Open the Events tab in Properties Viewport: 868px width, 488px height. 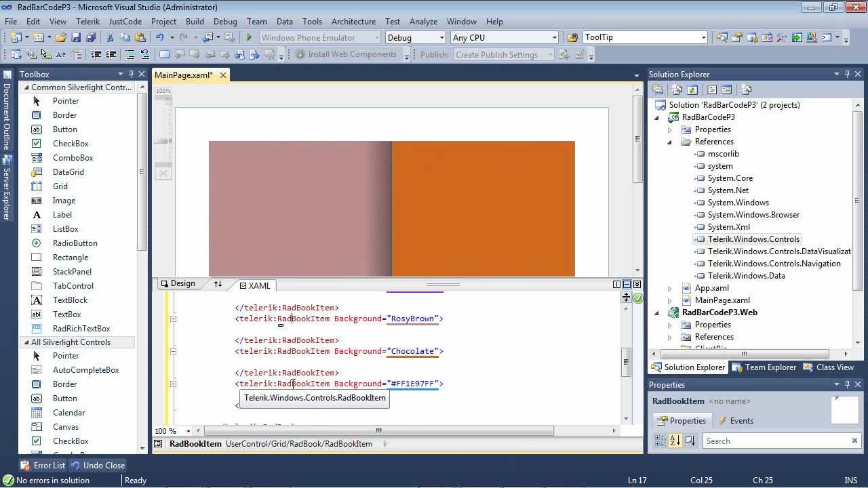pyautogui.click(x=735, y=421)
